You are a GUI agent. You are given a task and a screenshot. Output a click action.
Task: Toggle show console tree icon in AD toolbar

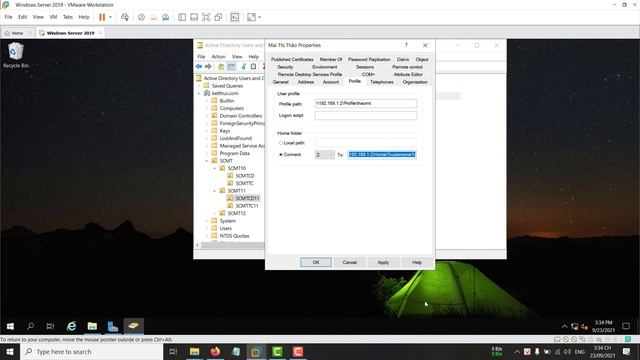pyautogui.click(x=231, y=67)
